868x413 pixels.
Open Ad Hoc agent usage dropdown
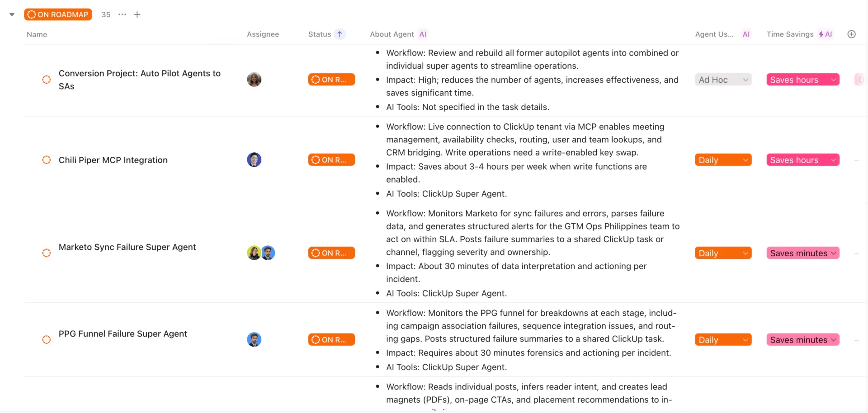click(x=723, y=80)
